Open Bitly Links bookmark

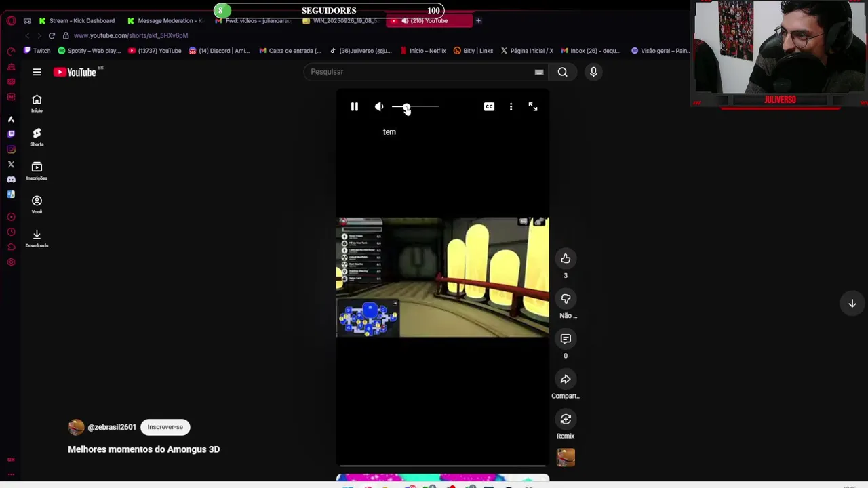coord(473,50)
